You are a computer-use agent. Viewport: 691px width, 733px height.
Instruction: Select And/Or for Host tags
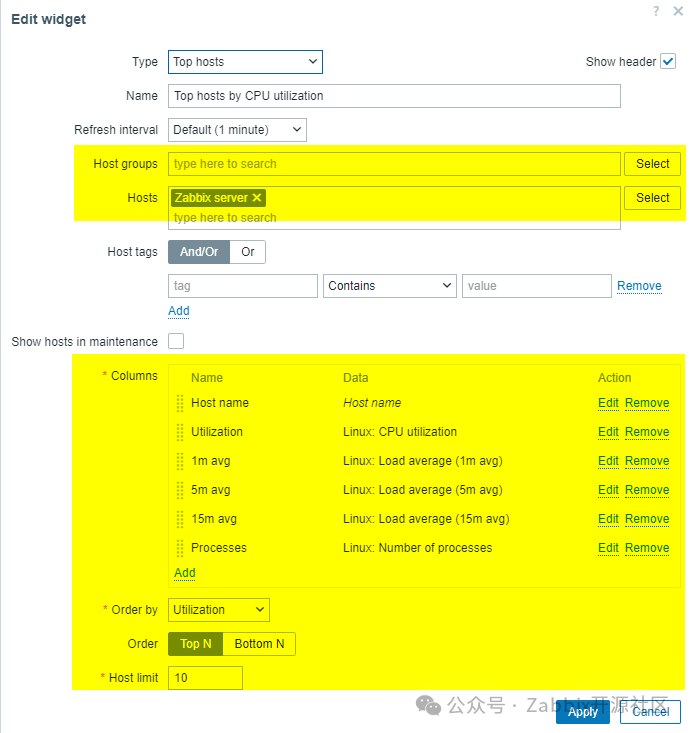click(x=199, y=252)
